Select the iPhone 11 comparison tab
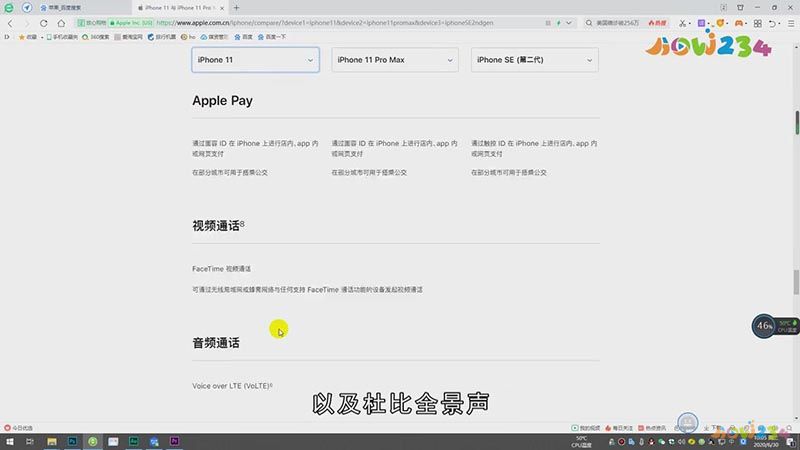This screenshot has width=800, height=450. [178, 8]
